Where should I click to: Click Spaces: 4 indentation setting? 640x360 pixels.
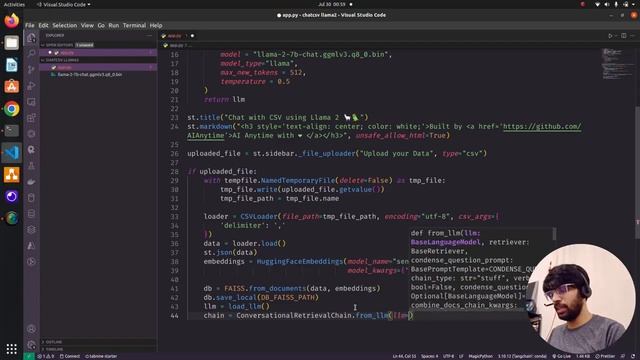click(429, 356)
